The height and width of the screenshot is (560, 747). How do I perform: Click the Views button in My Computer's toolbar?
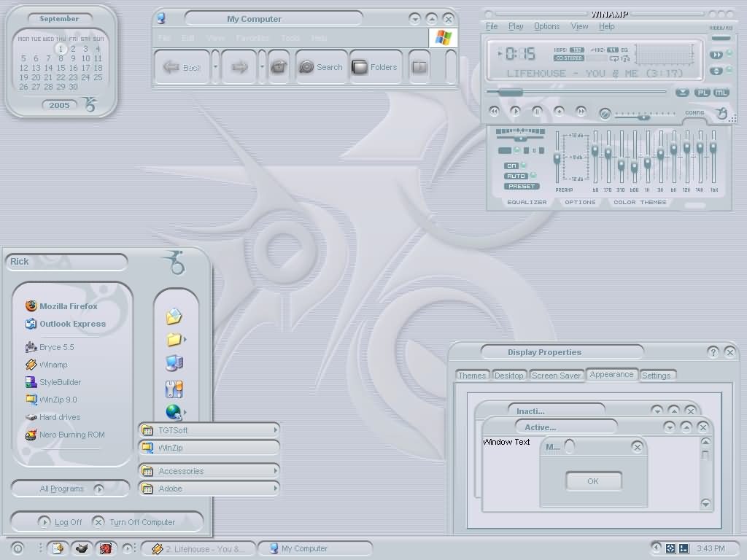pyautogui.click(x=419, y=67)
